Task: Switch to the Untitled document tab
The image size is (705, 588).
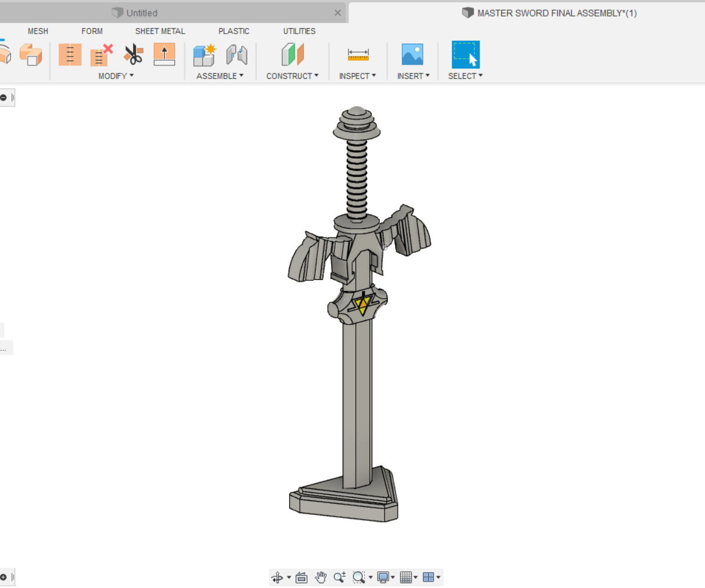Action: (x=141, y=13)
